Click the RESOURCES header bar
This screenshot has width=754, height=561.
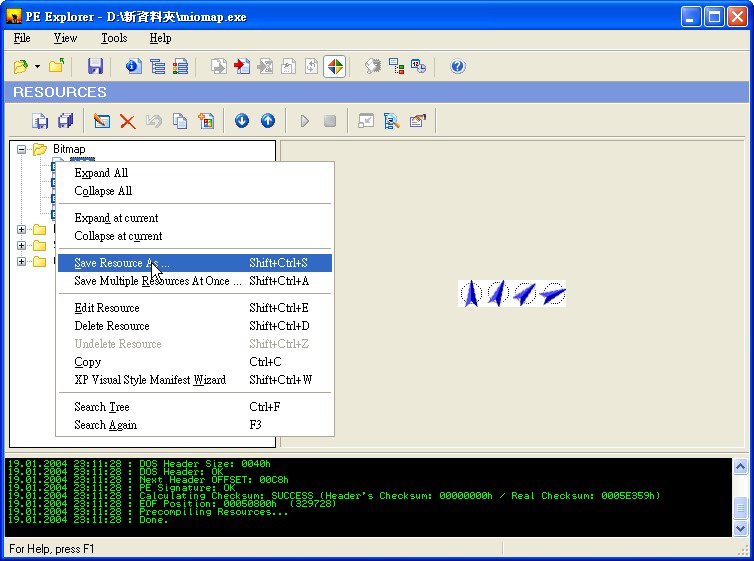377,92
